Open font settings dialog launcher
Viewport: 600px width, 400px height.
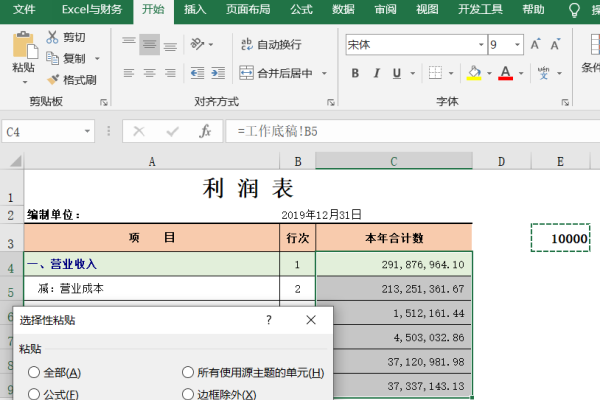[x=565, y=102]
